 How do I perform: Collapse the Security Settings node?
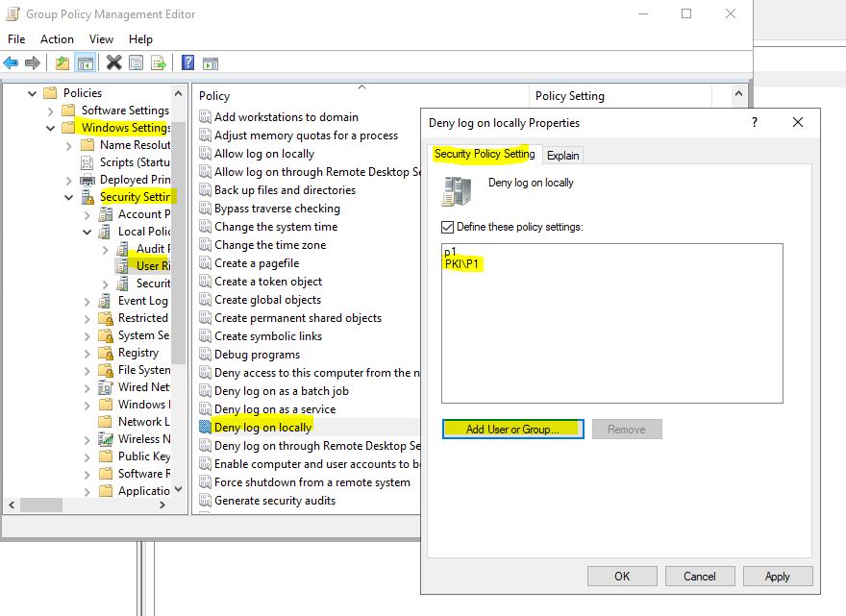(68, 197)
